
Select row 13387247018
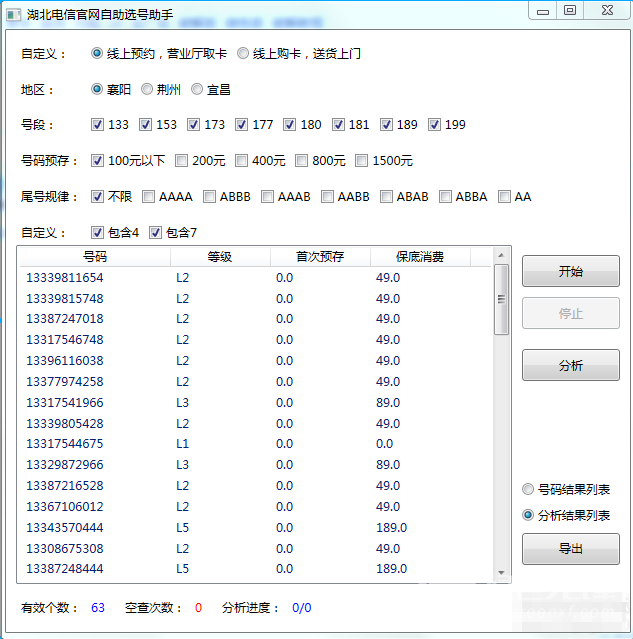255,319
